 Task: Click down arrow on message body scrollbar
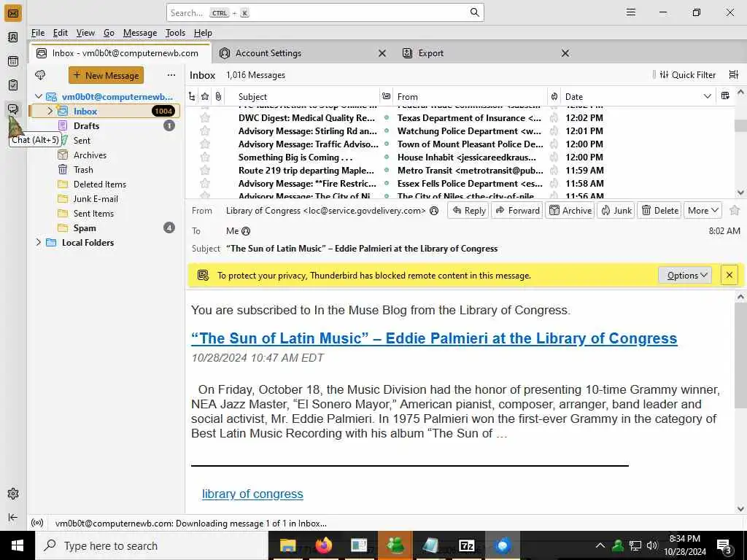click(740, 508)
